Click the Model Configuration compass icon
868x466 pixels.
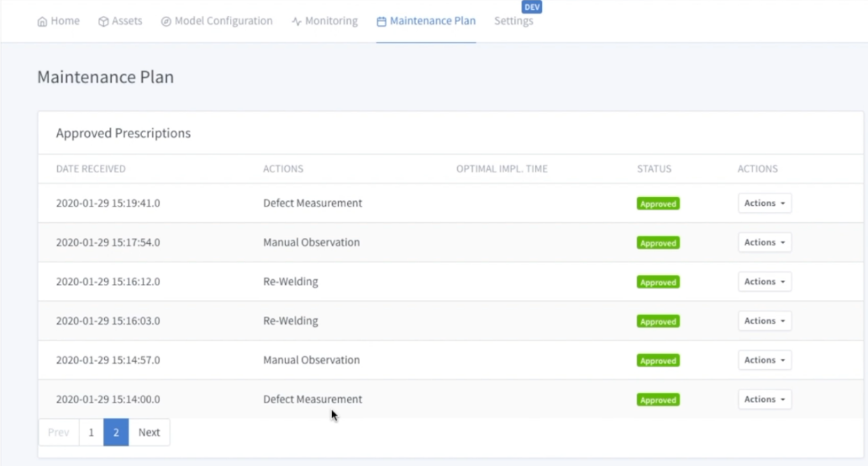166,22
